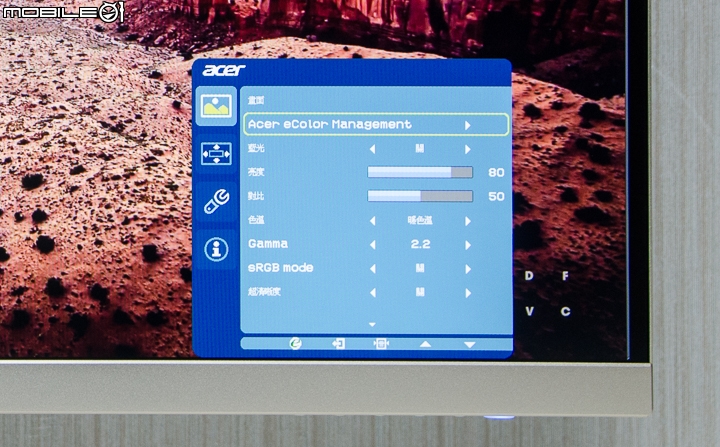Open the Acer eColor Management row
This screenshot has width=720, height=447.
point(376,124)
